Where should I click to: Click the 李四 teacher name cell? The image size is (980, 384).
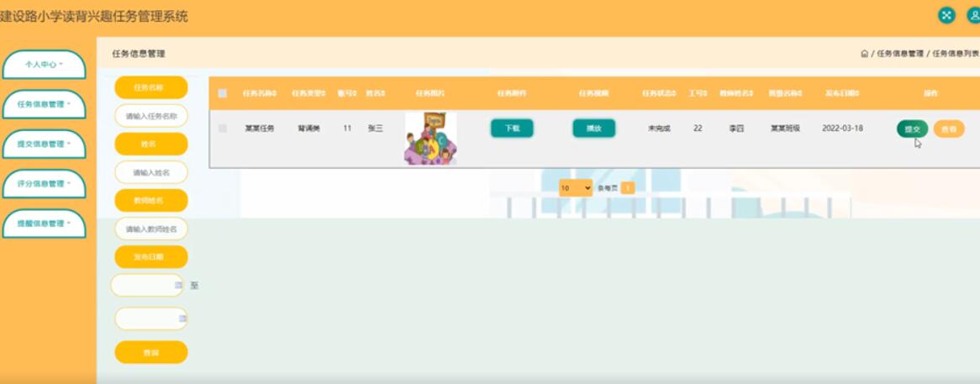tap(735, 128)
